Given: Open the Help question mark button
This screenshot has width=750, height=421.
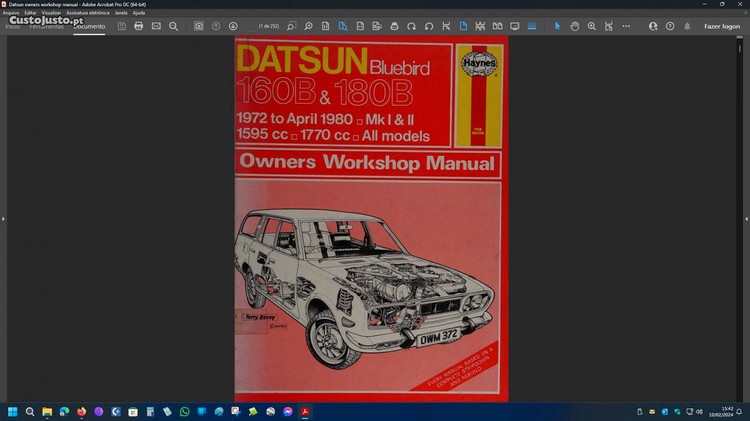Looking at the screenshot, I should pos(669,26).
